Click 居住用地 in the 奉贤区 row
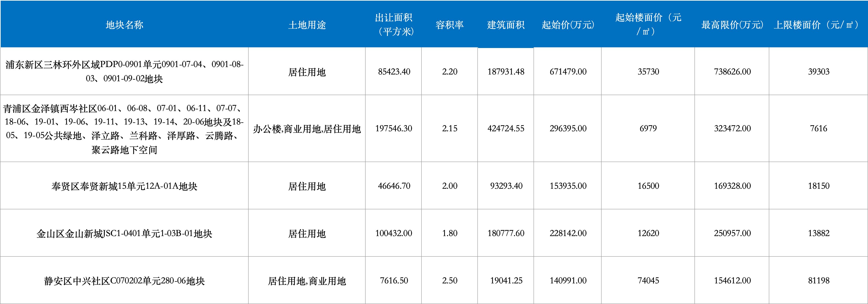The image size is (868, 304). [x=307, y=186]
